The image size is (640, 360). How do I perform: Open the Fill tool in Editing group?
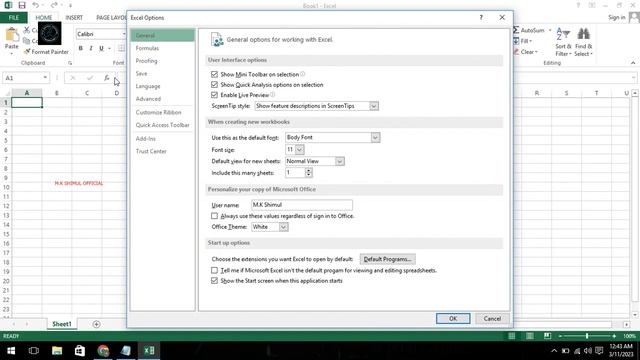point(522,41)
